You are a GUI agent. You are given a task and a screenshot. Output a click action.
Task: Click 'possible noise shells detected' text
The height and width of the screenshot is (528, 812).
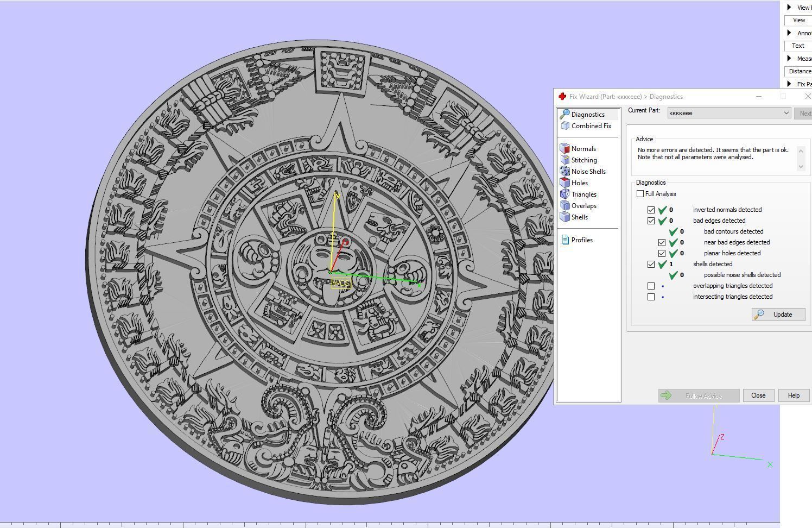pos(742,275)
